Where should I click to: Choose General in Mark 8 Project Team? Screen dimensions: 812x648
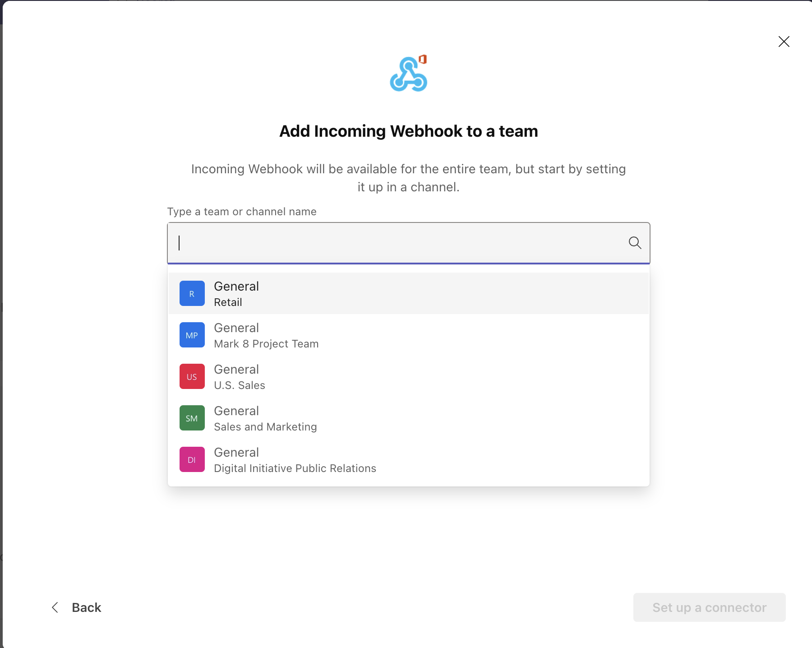409,335
